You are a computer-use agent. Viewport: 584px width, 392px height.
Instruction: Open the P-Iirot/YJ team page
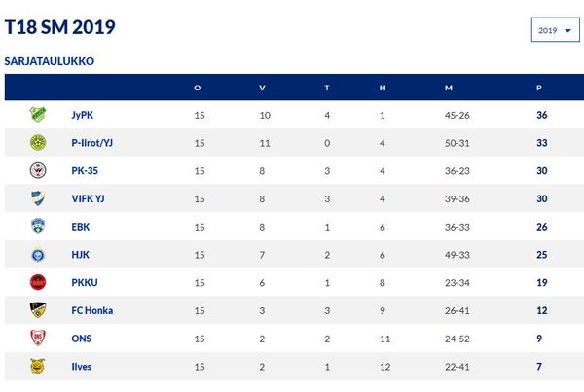click(x=92, y=143)
